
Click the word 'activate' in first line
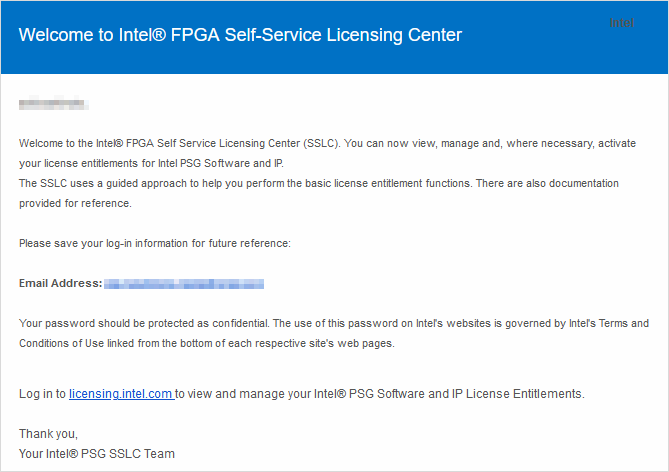click(x=617, y=143)
